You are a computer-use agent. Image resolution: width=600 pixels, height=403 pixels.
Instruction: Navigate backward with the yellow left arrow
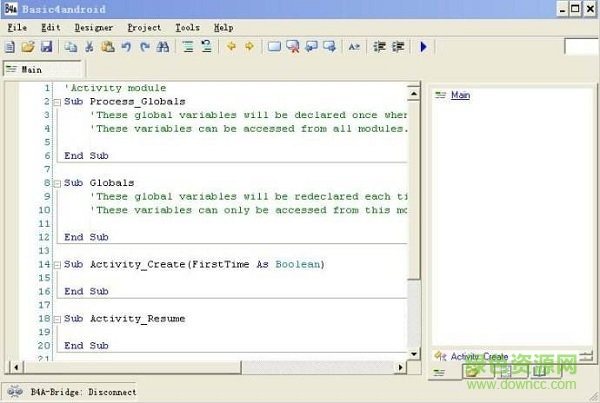(230, 47)
